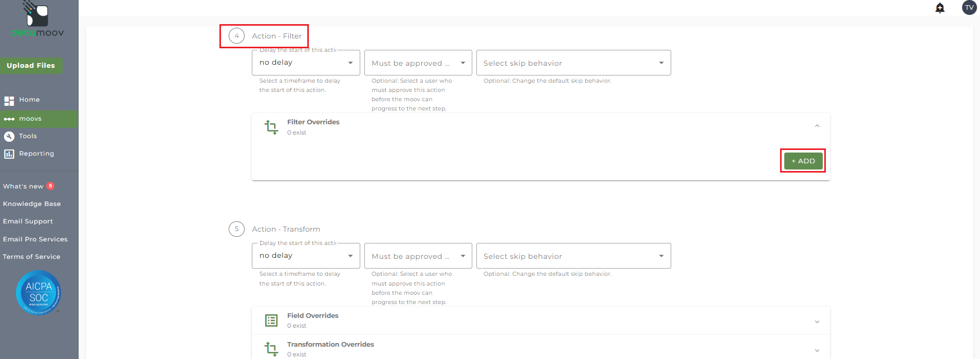Click the AICPA SOC badge
Viewport: 980px width, 359px height.
[x=39, y=293]
